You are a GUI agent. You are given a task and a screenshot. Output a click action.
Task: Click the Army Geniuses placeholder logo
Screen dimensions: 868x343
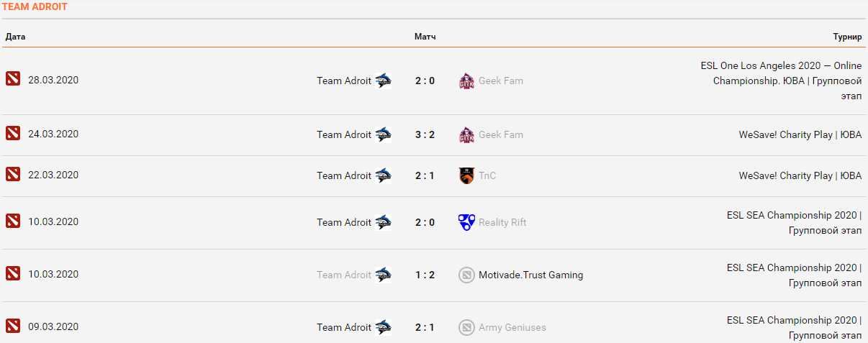466,327
